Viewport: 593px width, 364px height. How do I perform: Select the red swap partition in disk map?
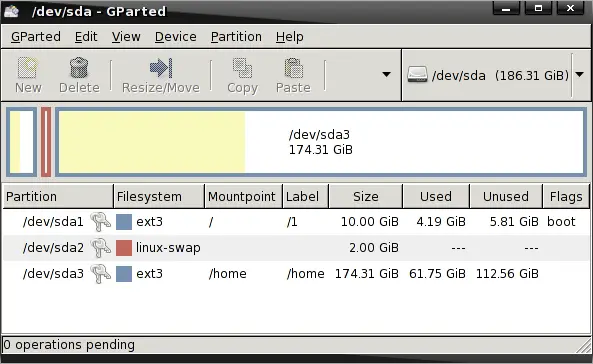[x=46, y=142]
